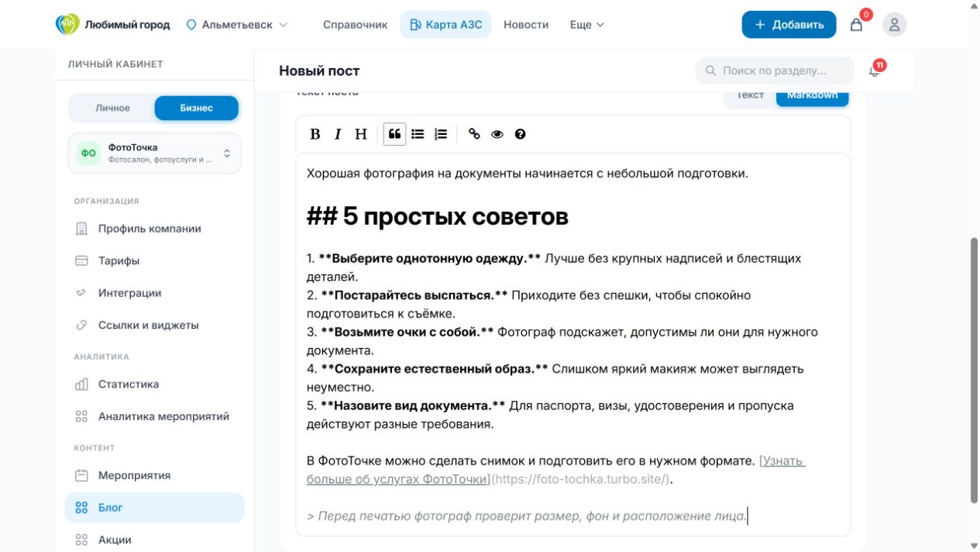Image resolution: width=980 pixels, height=552 pixels.
Task: Open the user profile avatar icon
Action: (894, 25)
